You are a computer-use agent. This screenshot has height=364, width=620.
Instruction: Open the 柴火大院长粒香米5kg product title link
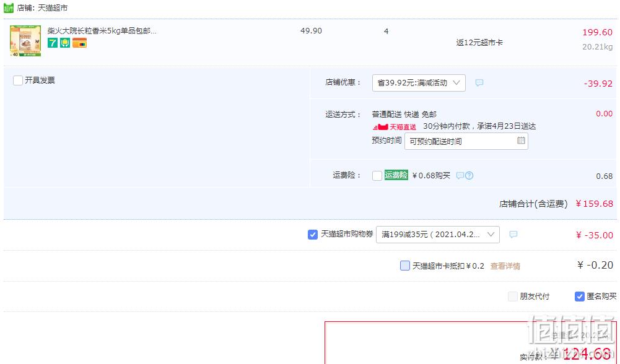click(102, 31)
